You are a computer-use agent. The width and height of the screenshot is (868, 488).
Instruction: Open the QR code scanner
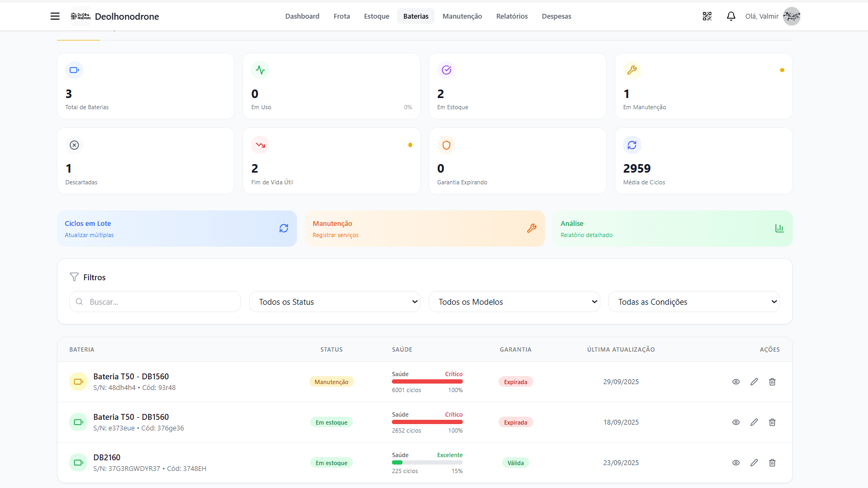click(707, 16)
